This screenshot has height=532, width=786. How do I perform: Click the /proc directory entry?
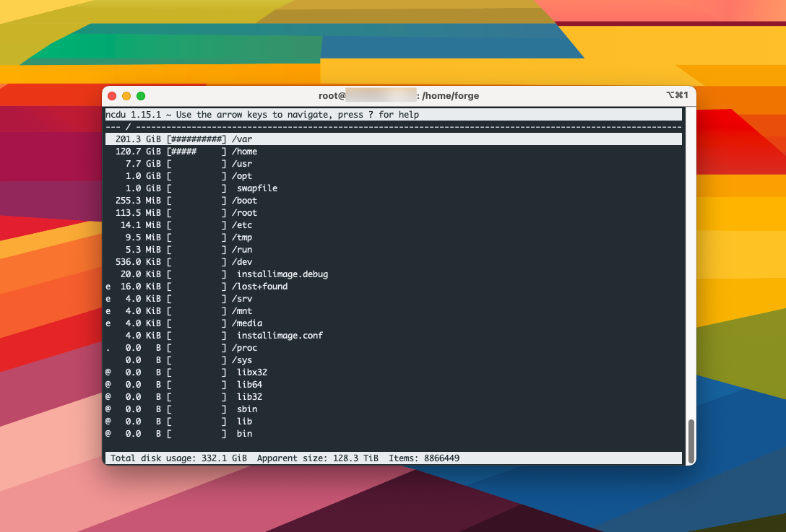pyautogui.click(x=244, y=348)
